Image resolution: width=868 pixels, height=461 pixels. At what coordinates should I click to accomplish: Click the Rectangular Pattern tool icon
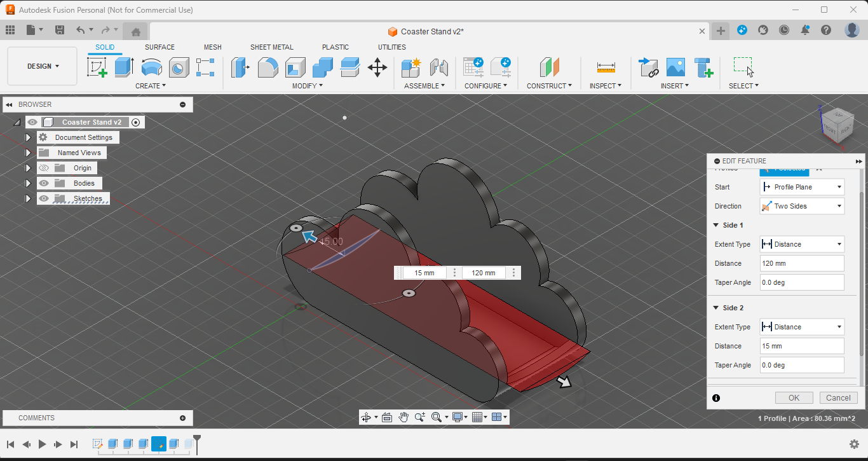point(205,67)
